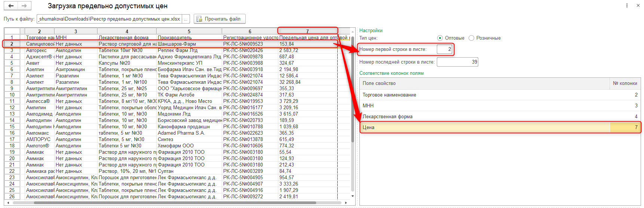Select the 'Лекарственная форма' mapping row
Screen dimensions: 644x208
(485, 117)
